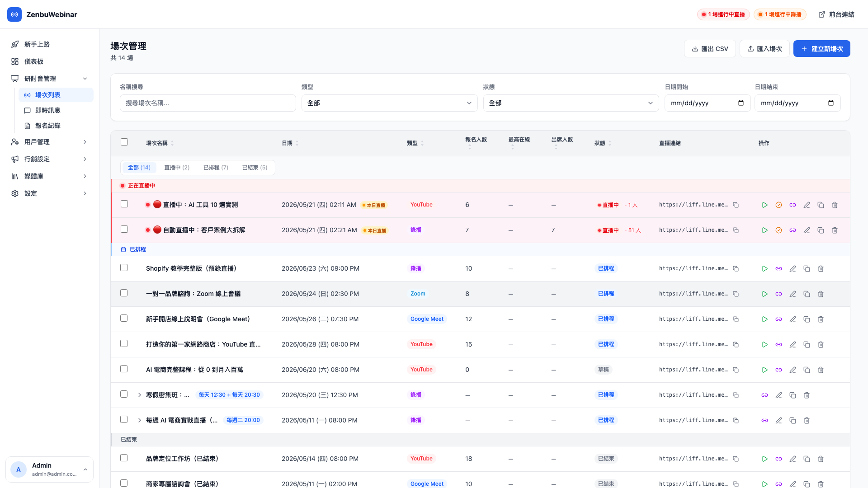Tick the select-all checkbox in table header
The image size is (868, 488).
point(124,142)
